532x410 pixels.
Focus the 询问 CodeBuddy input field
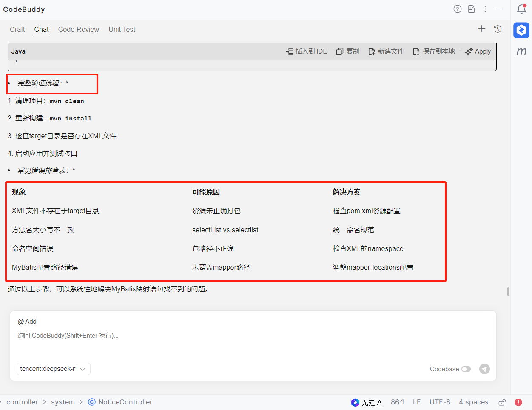pyautogui.click(x=253, y=336)
